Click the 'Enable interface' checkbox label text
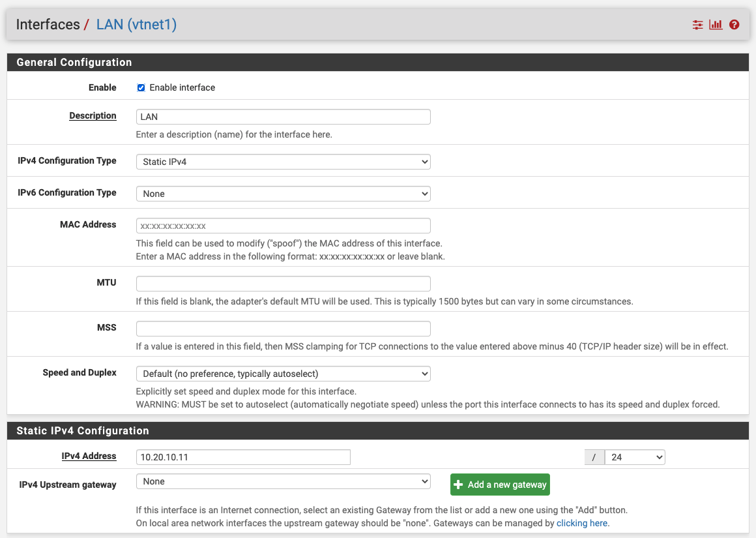Image resolution: width=756 pixels, height=538 pixels. 182,88
